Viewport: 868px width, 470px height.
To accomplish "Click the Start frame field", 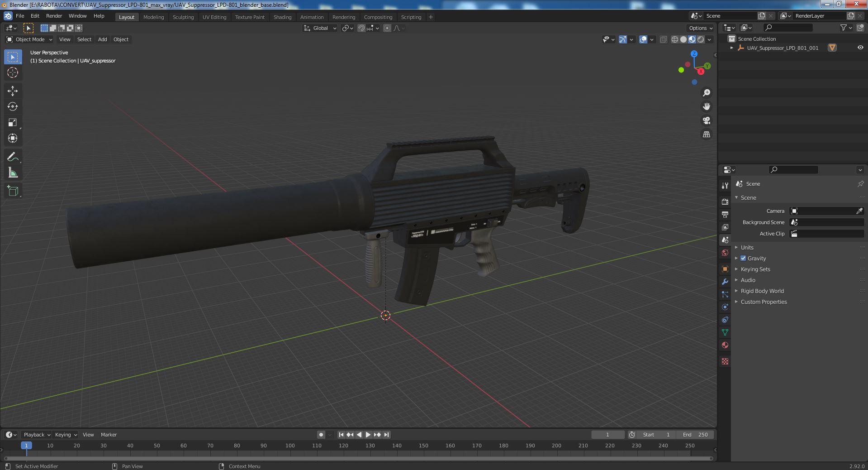I will (x=656, y=435).
